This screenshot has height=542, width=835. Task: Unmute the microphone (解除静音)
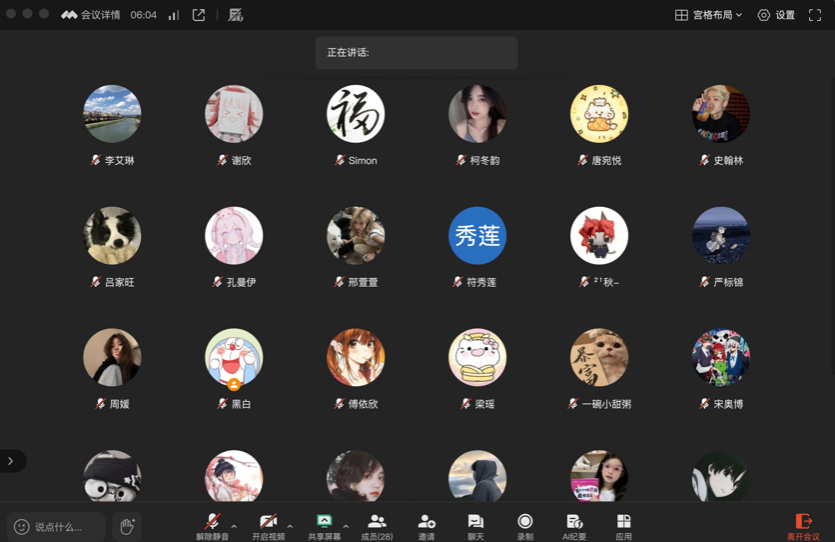(212, 524)
